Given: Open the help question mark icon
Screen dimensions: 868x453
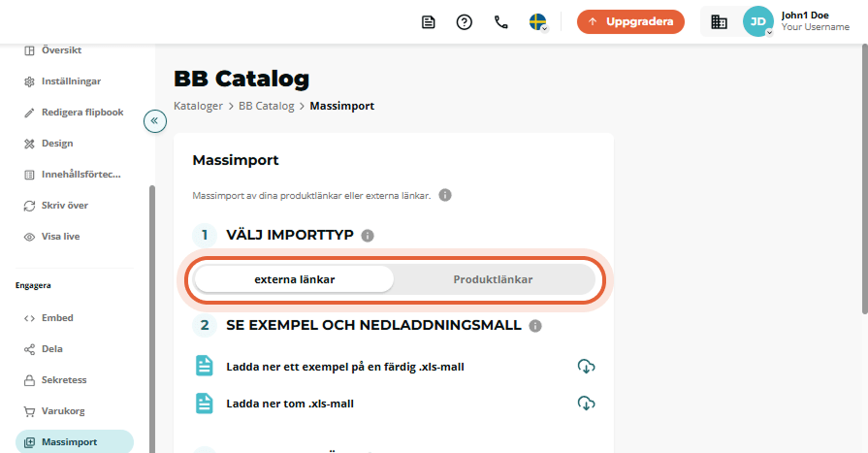Looking at the screenshot, I should pos(464,22).
